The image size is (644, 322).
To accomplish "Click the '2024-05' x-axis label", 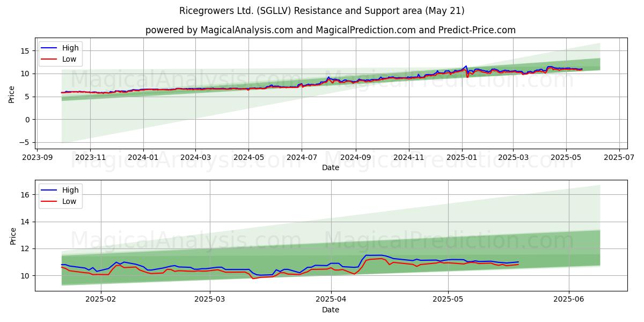I will (x=248, y=157).
